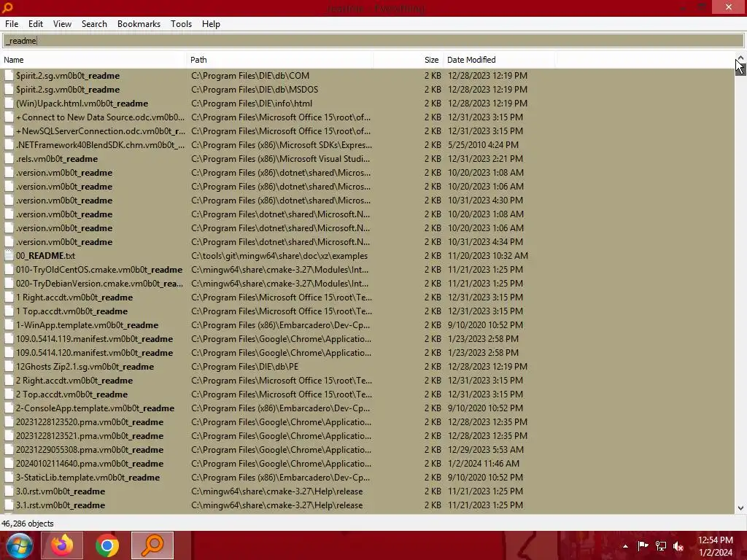Sort results by Date Modified column

499,60
